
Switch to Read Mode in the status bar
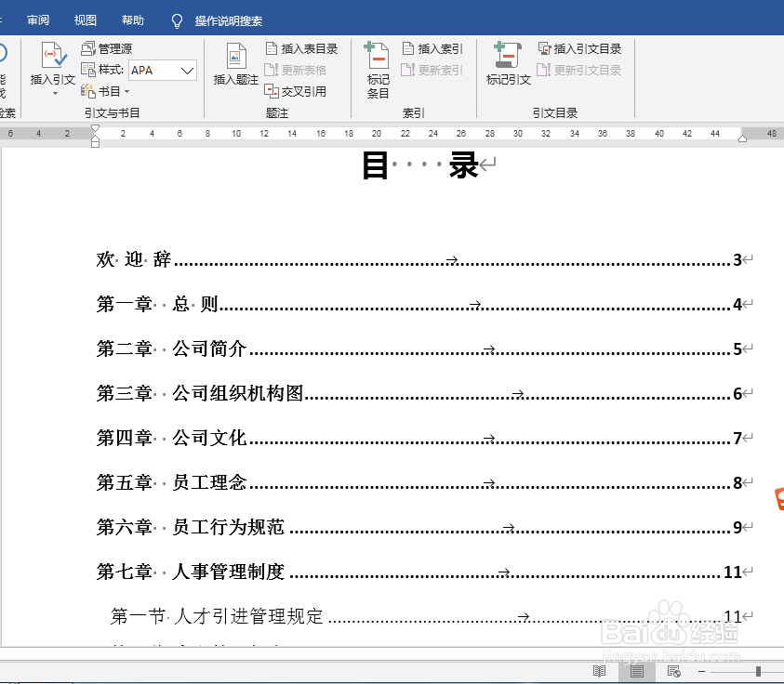[x=600, y=670]
